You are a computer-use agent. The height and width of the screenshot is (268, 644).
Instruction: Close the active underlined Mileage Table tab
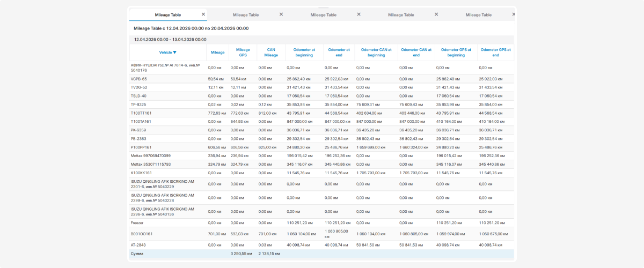point(203,14)
